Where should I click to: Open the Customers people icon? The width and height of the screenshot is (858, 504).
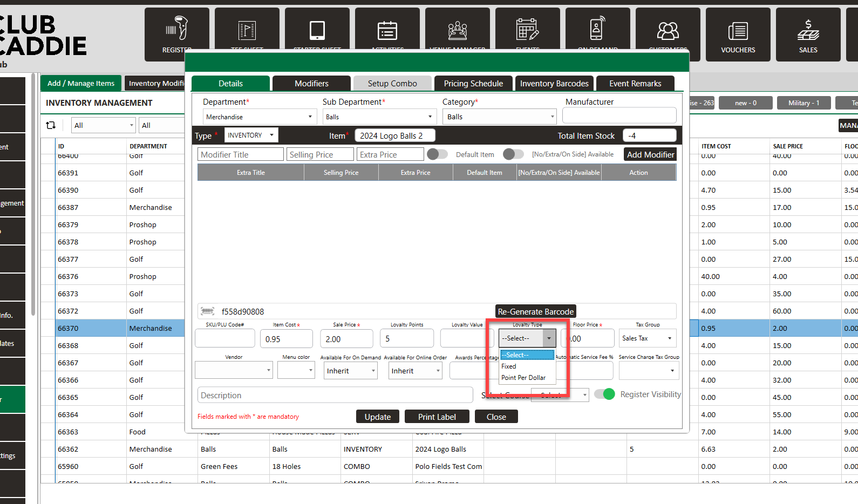[668, 31]
